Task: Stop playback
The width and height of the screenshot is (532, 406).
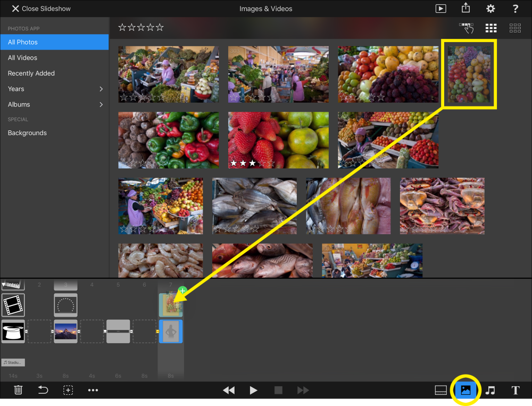Action: pos(278,390)
